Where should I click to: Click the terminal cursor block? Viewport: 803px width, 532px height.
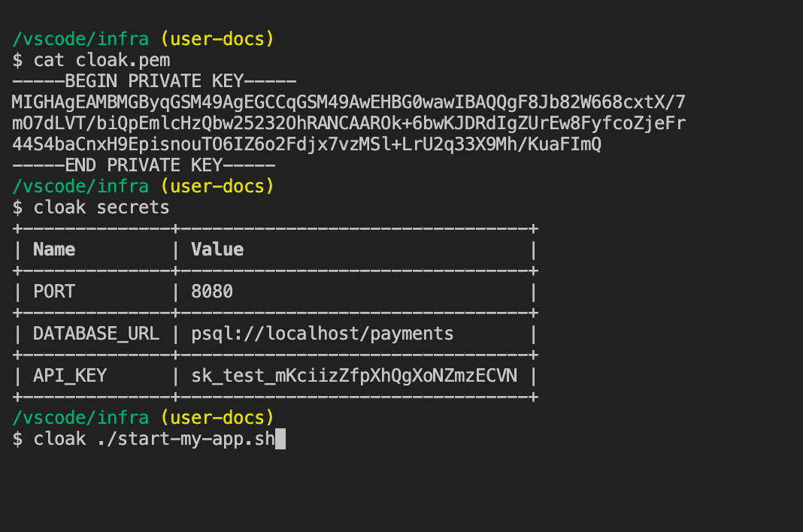(280, 439)
